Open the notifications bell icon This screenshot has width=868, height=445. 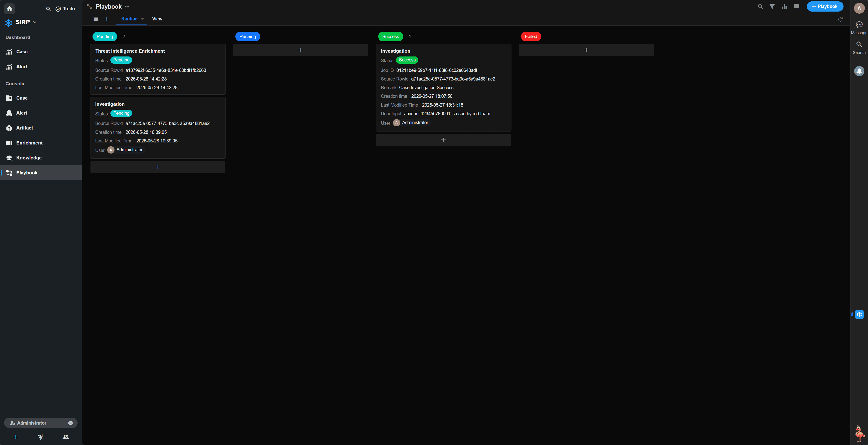tap(859, 71)
